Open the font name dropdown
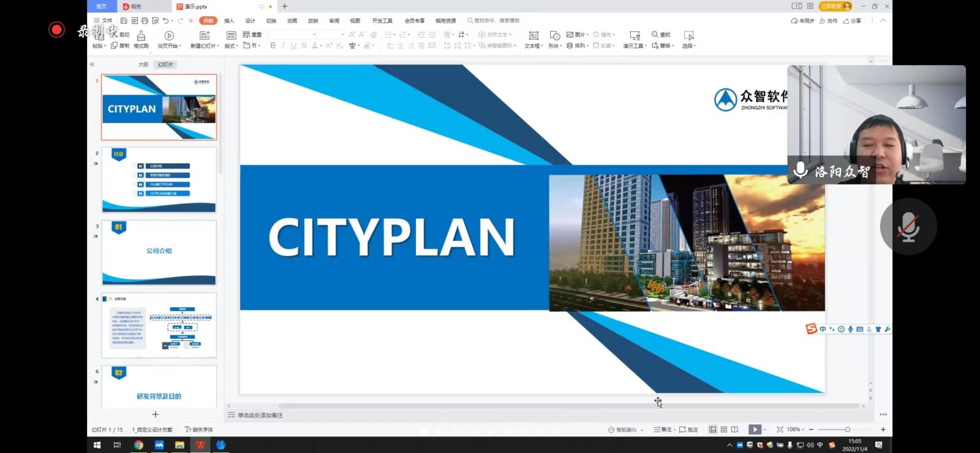This screenshot has height=453, width=980. tap(314, 35)
